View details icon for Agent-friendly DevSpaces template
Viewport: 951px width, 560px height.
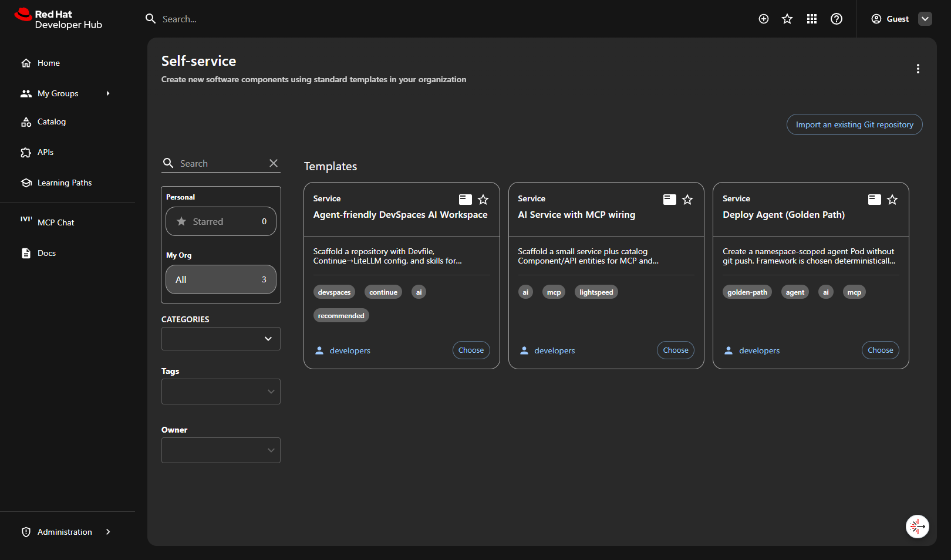point(465,200)
